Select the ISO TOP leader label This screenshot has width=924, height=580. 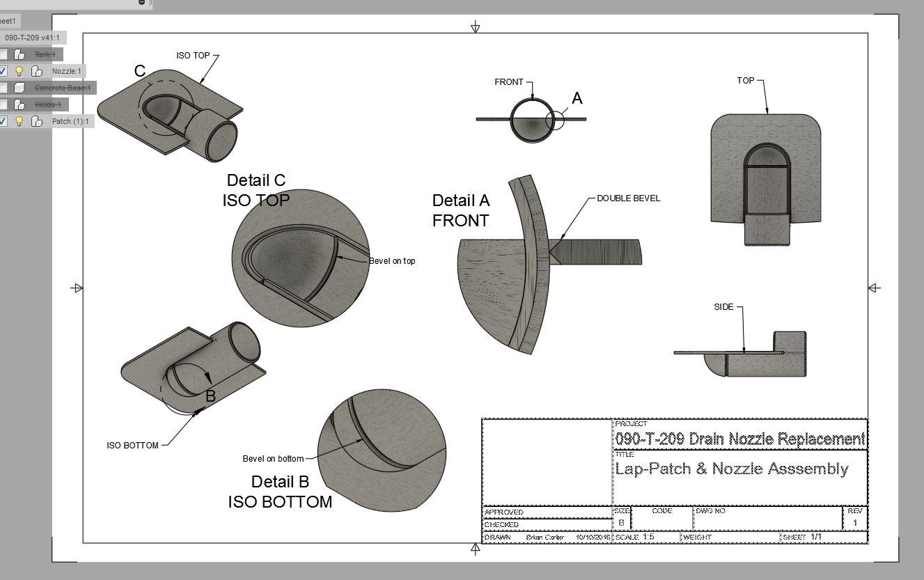pyautogui.click(x=193, y=56)
